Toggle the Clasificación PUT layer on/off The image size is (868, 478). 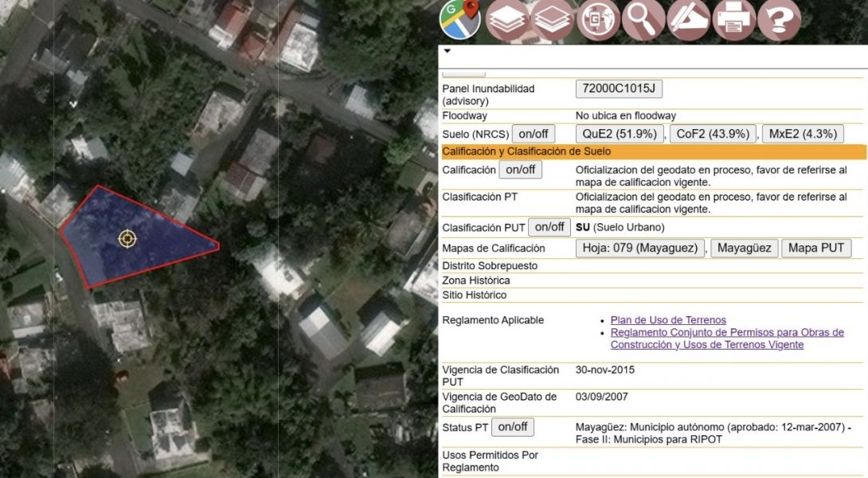[547, 227]
